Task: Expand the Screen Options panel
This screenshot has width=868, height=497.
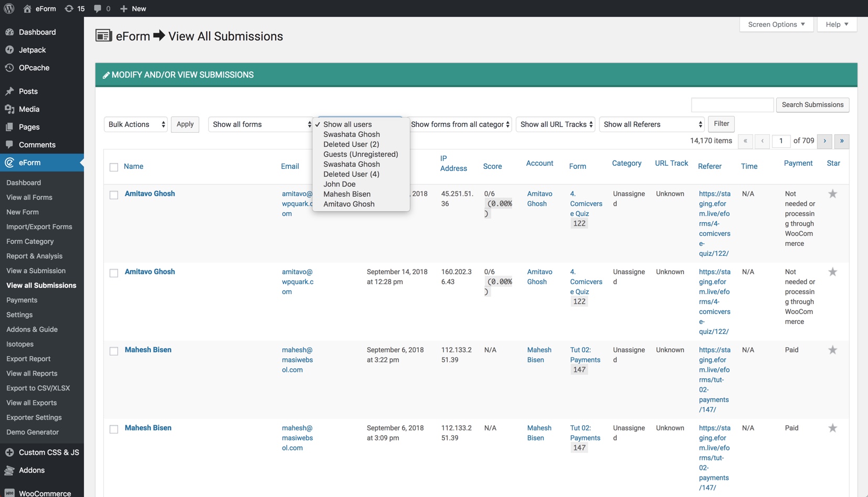Action: [776, 25]
